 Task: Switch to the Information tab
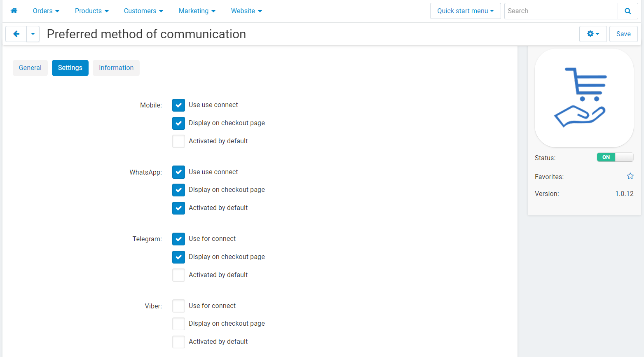pos(116,68)
